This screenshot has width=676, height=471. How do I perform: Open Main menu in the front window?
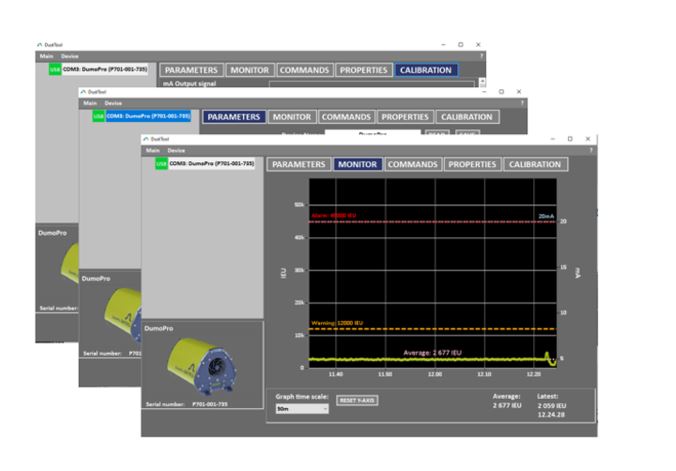pos(153,151)
